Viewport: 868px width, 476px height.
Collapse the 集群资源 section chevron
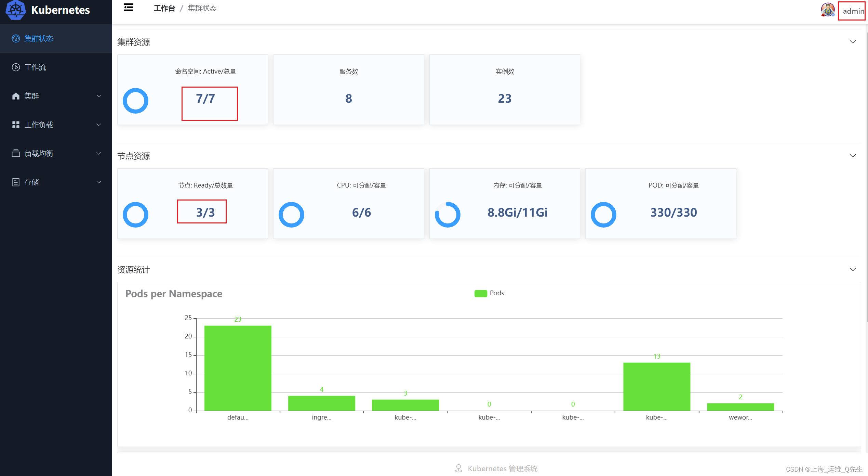click(x=853, y=42)
